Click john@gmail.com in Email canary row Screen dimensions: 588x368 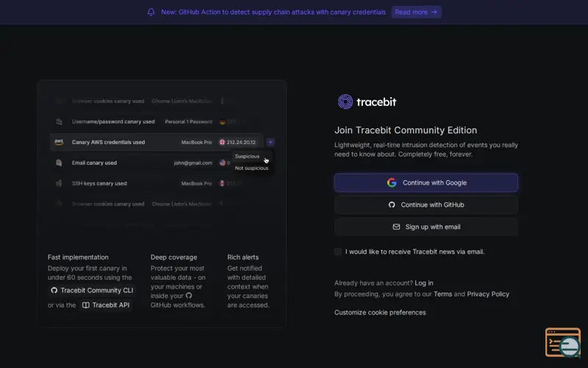(x=193, y=163)
